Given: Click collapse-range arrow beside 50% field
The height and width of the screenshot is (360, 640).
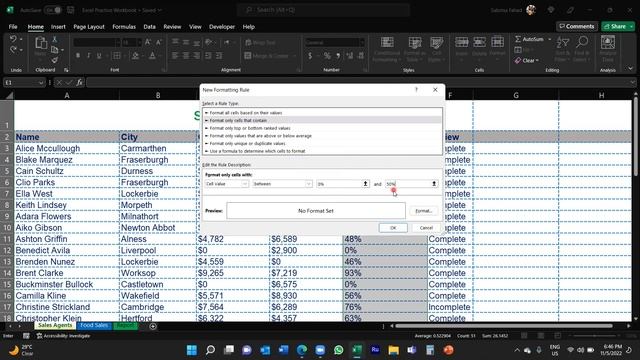Looking at the screenshot, I should pos(434,184).
